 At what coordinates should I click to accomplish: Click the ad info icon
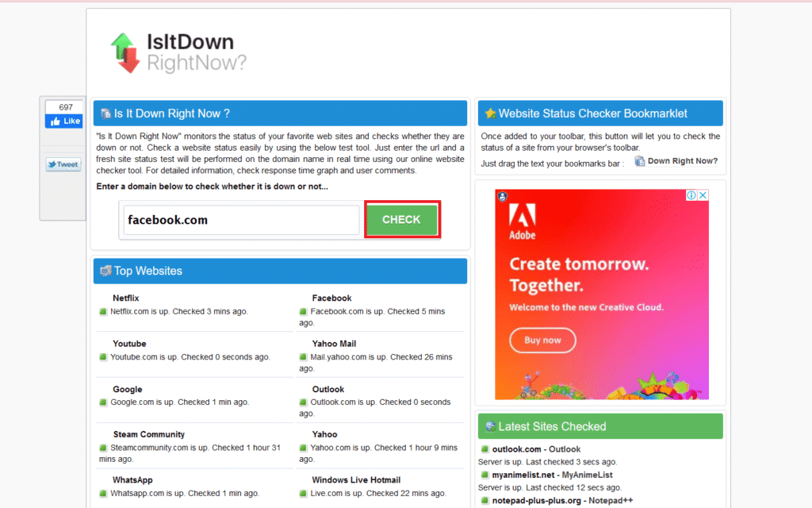point(691,195)
